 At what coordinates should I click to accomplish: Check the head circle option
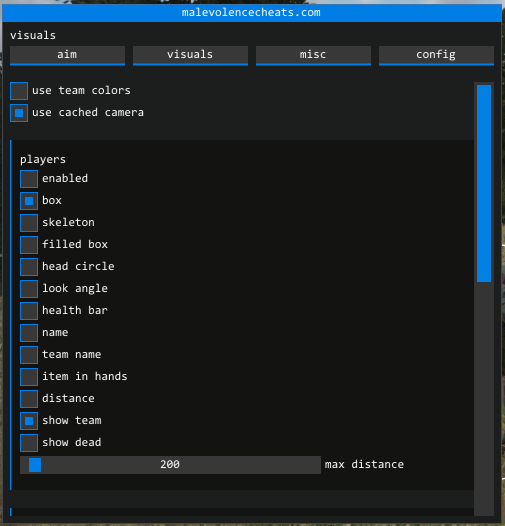tap(29, 267)
